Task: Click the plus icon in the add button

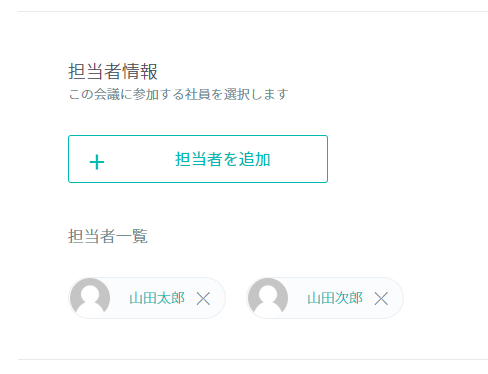Action: 97,162
